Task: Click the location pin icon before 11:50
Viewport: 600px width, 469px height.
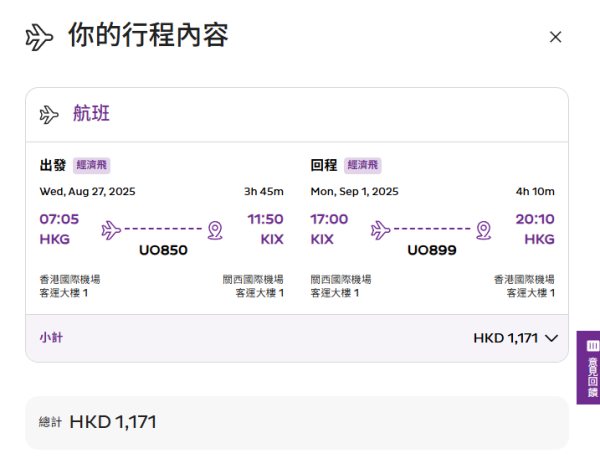Action: click(215, 230)
